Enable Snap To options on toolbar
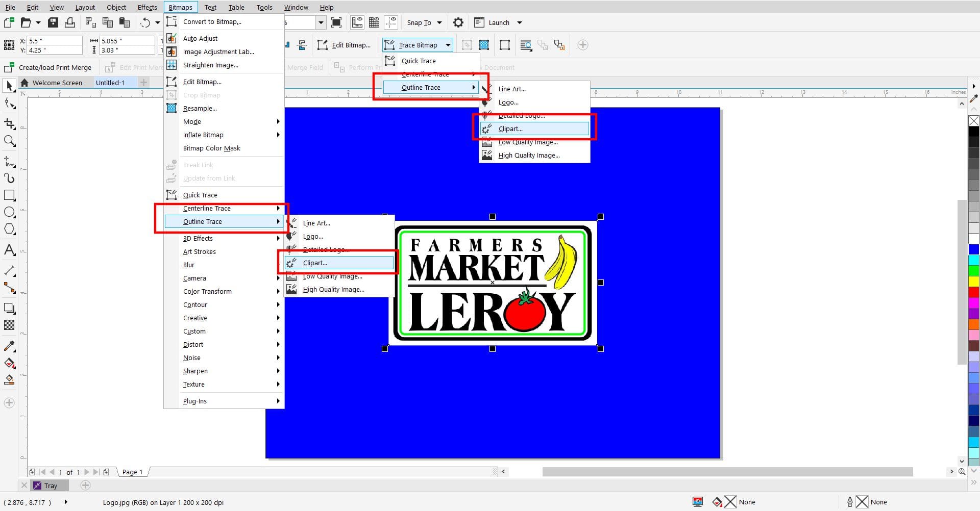Image resolution: width=980 pixels, height=511 pixels. click(421, 22)
